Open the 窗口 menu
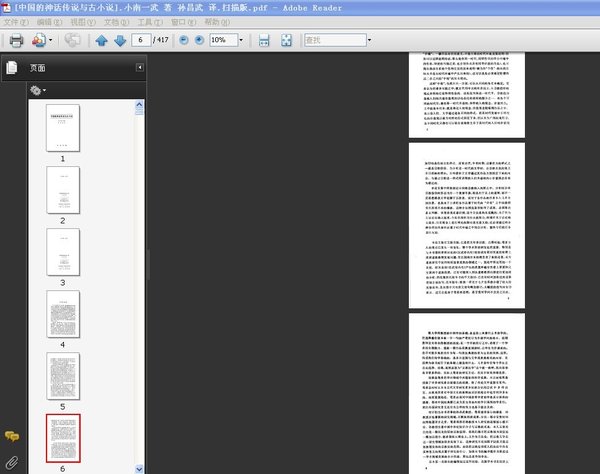Image resolution: width=600 pixels, height=474 pixels. coord(183,22)
